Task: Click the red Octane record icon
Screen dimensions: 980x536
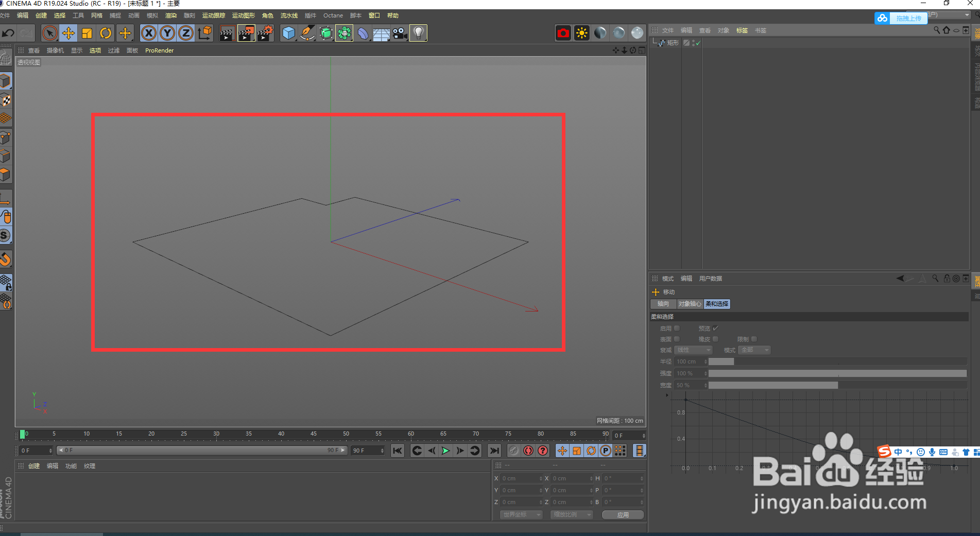Action: tap(563, 33)
